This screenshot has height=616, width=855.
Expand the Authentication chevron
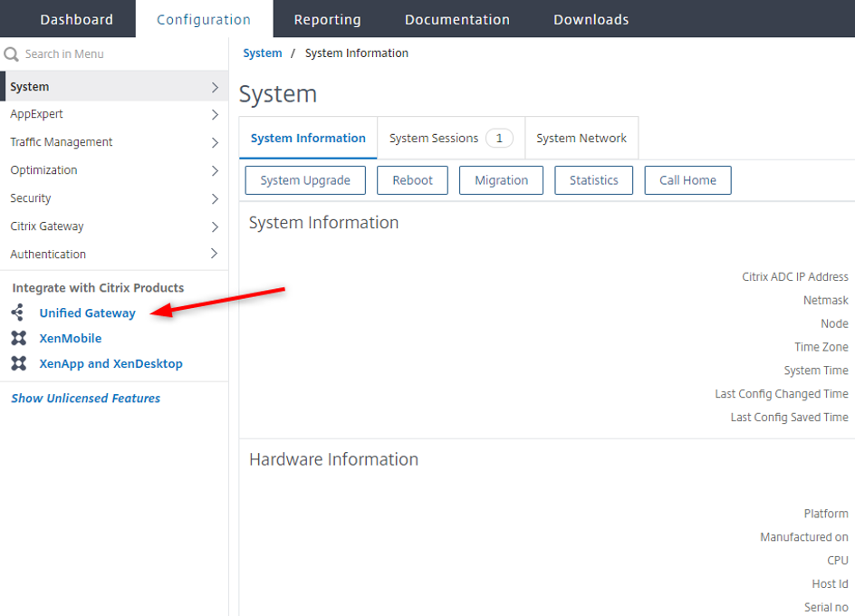[x=215, y=253]
